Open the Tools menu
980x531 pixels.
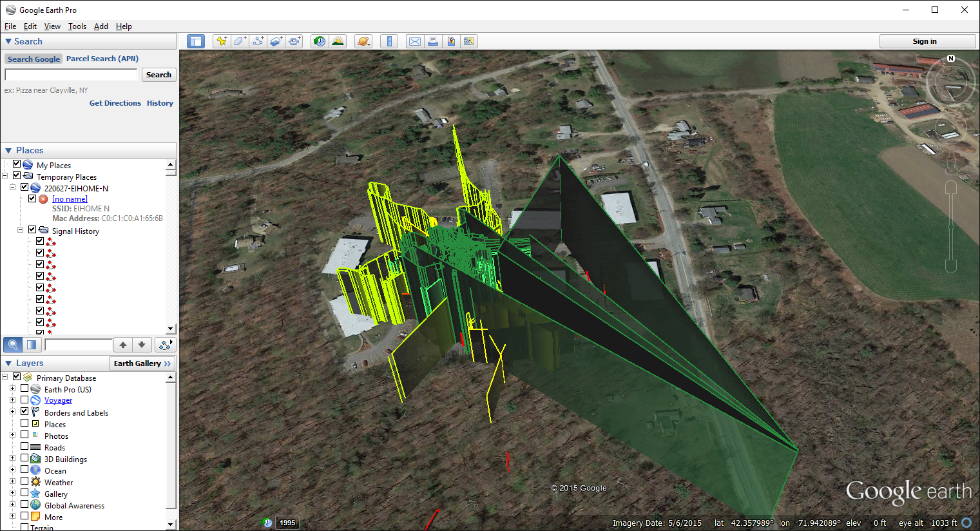click(x=77, y=26)
